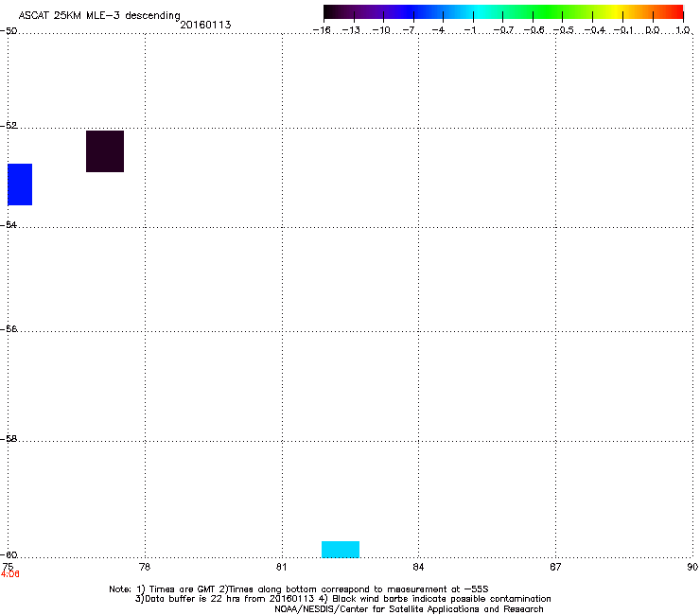Click latitude axis label '-52'
Viewport: 700px width, 615px height.
pos(9,126)
